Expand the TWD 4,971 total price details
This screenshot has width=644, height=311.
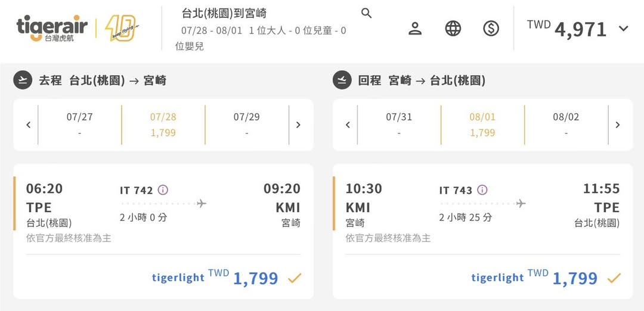[x=624, y=29]
